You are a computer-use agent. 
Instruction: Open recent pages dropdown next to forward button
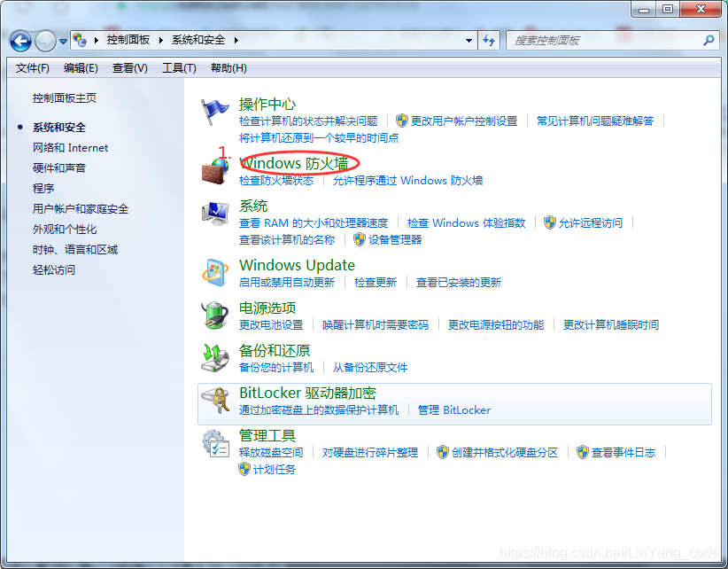pos(63,42)
